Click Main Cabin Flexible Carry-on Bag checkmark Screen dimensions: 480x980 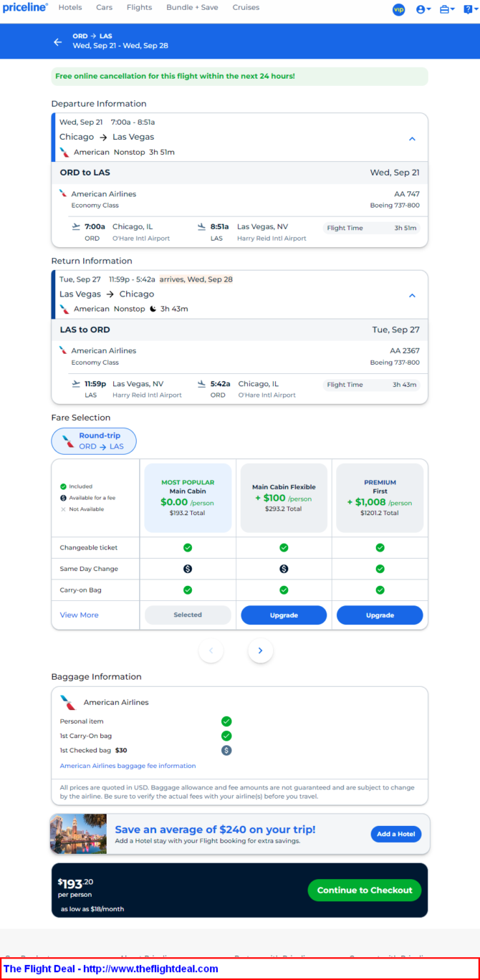pyautogui.click(x=284, y=590)
